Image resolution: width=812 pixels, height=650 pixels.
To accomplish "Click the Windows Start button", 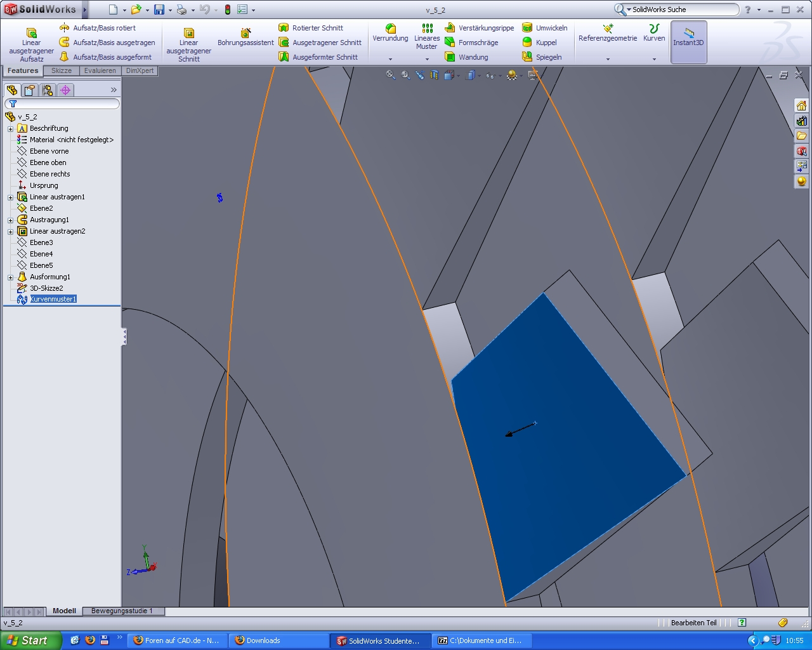I will pos(30,640).
